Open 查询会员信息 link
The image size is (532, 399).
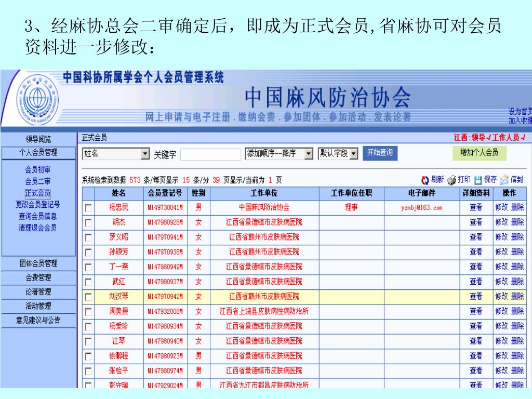pos(37,216)
